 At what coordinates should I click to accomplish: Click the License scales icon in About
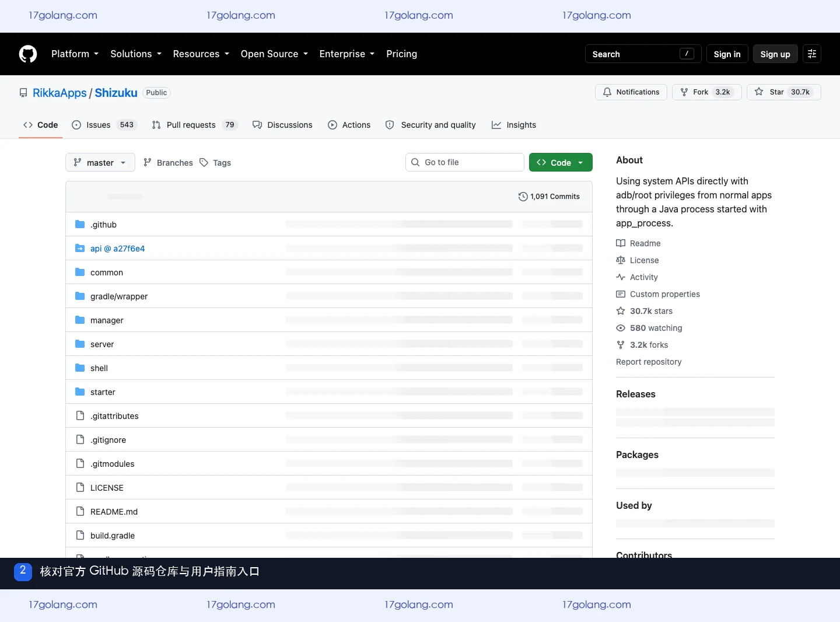[x=621, y=260]
